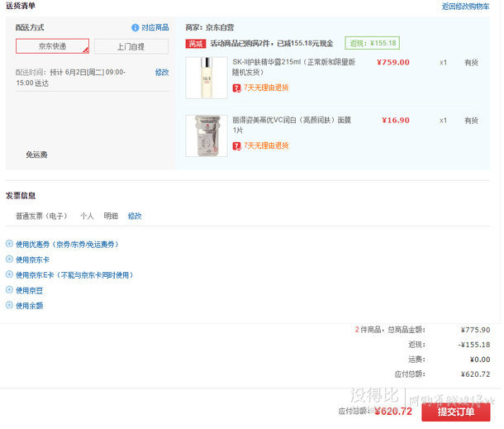504x429 pixels.
Task: Click 7天无理由退货 text for mask item
Action: click(266, 145)
